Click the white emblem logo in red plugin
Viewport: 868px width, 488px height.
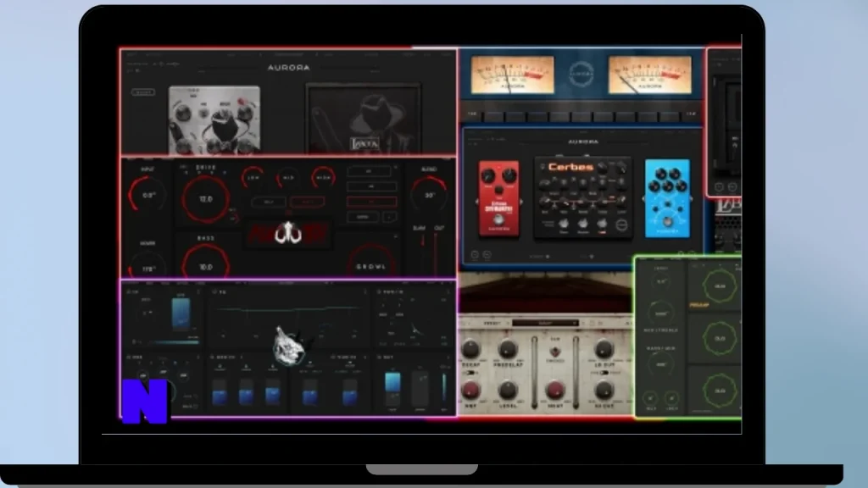pos(288,232)
